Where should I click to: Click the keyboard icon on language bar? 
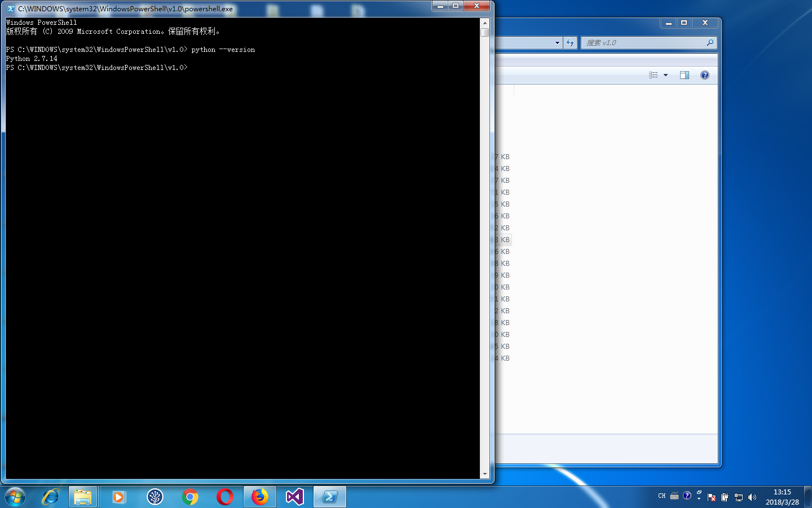click(674, 496)
